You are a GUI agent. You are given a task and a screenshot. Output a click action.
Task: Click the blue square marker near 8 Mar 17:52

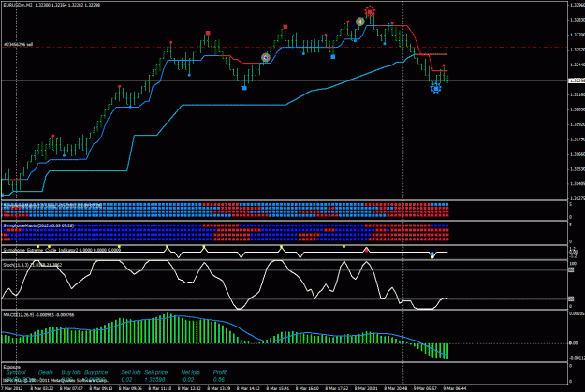(x=333, y=57)
